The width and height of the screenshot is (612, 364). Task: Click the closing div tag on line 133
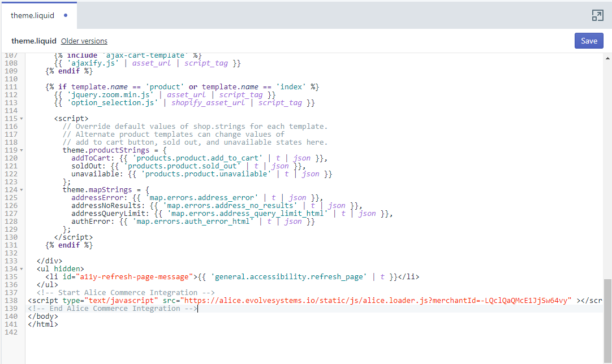tap(50, 261)
